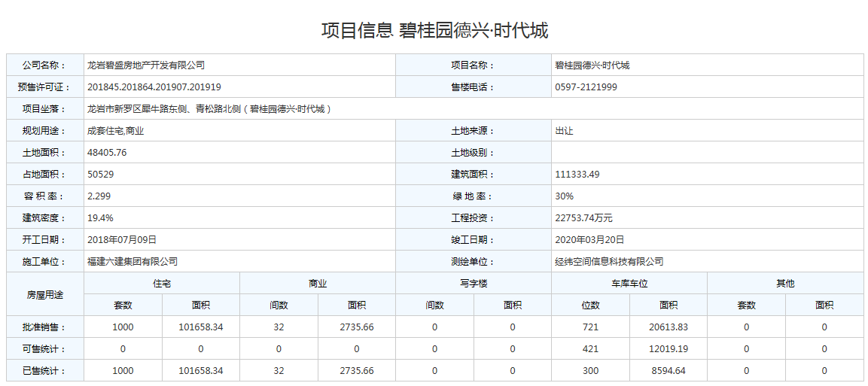
Task: Select approved commercial area 2735.66 in 批准销售 row
Action: (x=357, y=327)
